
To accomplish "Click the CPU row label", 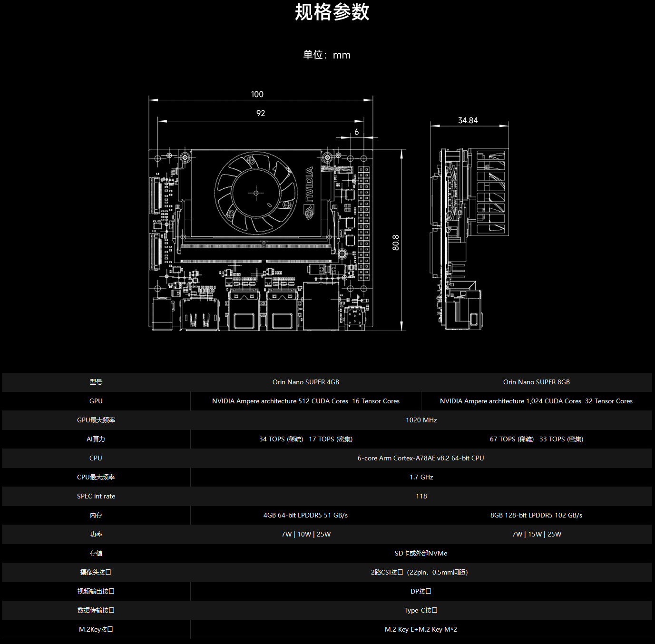I will [x=96, y=458].
